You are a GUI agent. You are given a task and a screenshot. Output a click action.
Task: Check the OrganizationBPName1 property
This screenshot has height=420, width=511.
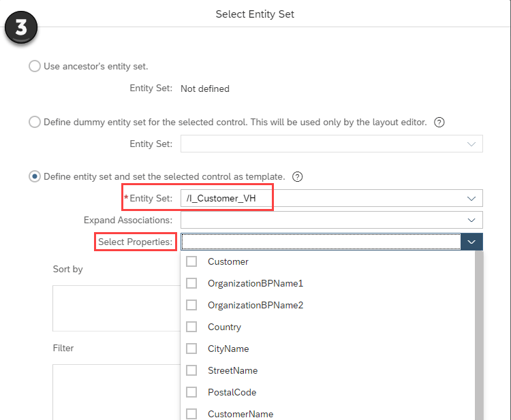pos(191,283)
